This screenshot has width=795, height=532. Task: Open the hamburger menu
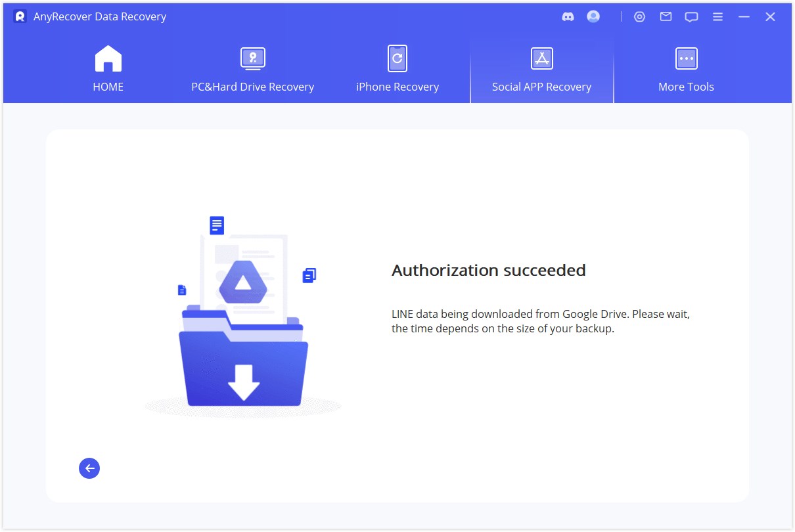(x=717, y=16)
